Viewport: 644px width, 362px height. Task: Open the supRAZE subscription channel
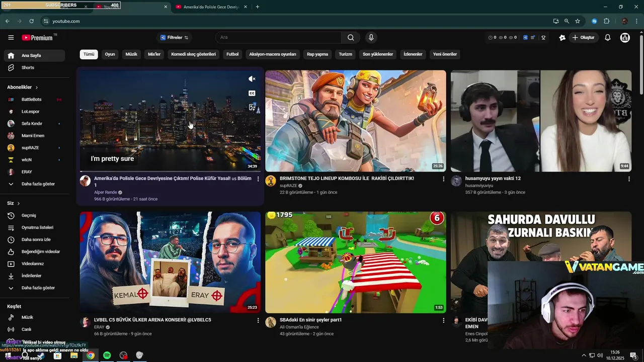click(35, 148)
